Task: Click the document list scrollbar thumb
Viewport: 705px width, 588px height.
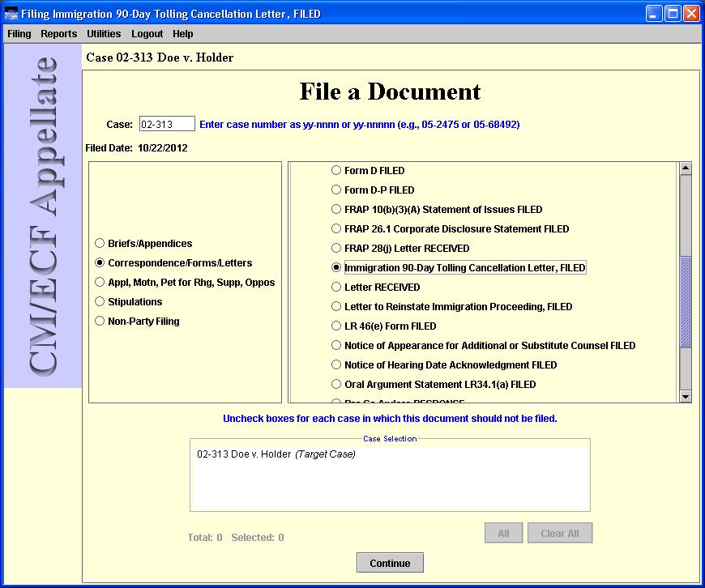Action: 686,302
